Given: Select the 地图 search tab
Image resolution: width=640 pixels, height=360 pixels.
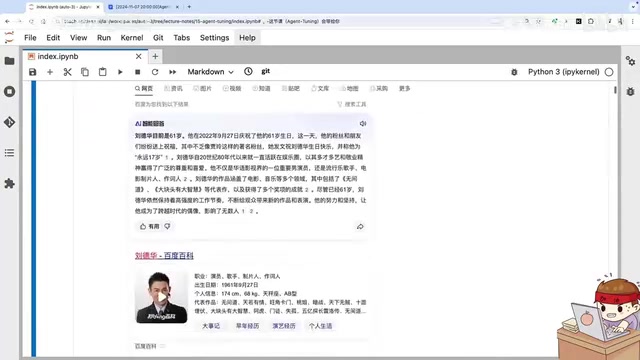Looking at the screenshot, I should click(349, 88).
